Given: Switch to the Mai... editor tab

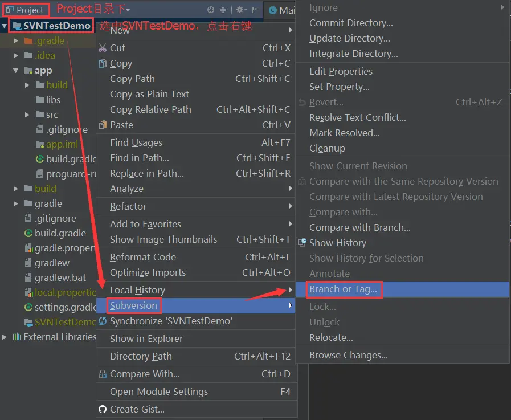Looking at the screenshot, I should [282, 10].
